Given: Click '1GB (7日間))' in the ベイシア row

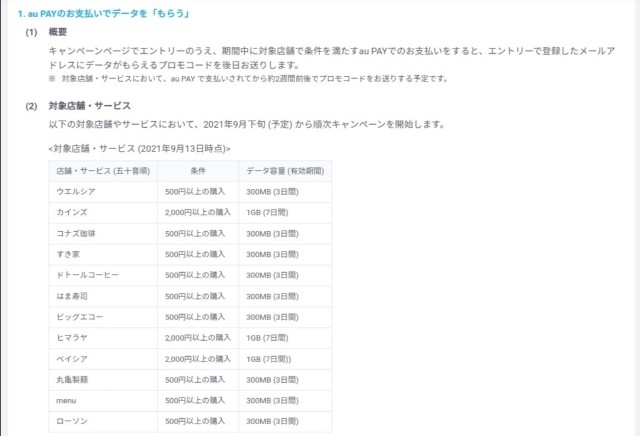Looking at the screenshot, I should [x=269, y=359].
